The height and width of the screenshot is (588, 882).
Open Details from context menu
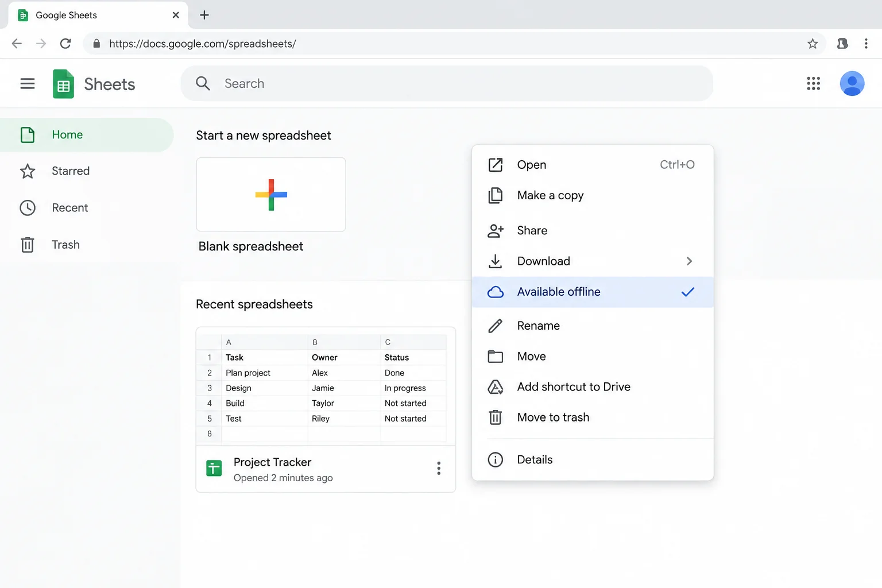click(x=593, y=460)
